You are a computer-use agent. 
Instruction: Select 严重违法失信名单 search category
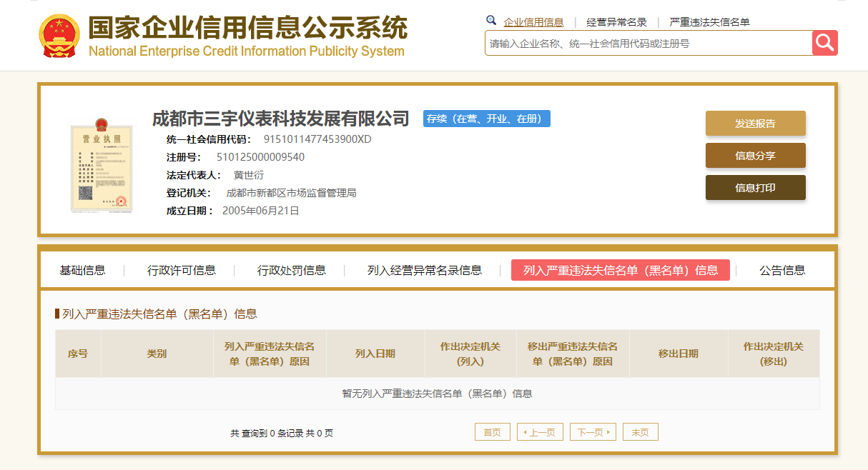coord(709,22)
